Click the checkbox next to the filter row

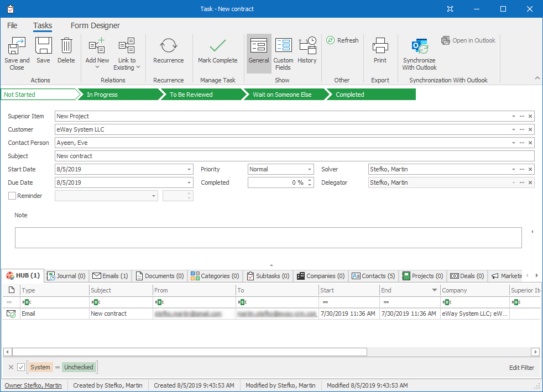pos(20,367)
